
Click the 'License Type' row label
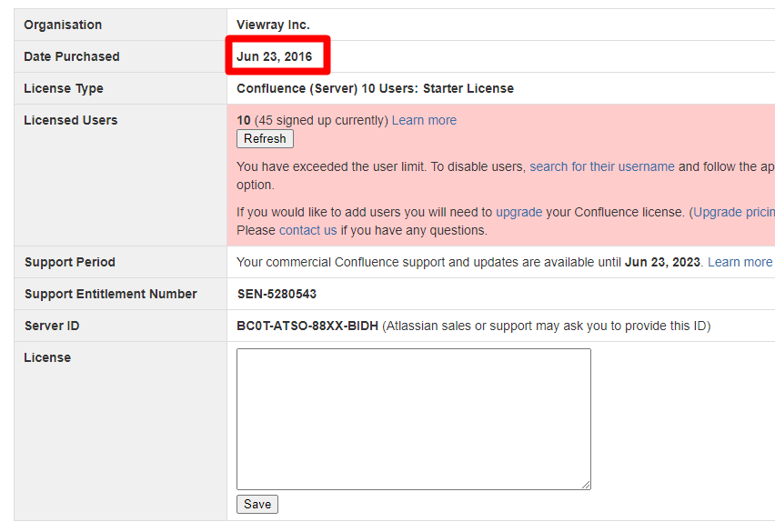[64, 88]
